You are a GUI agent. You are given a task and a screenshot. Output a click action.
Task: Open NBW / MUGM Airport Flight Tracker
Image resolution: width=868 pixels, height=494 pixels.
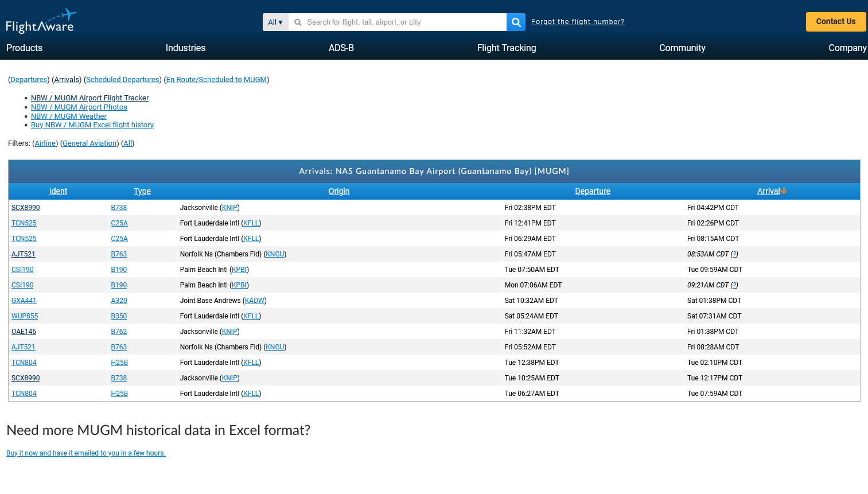tap(89, 98)
